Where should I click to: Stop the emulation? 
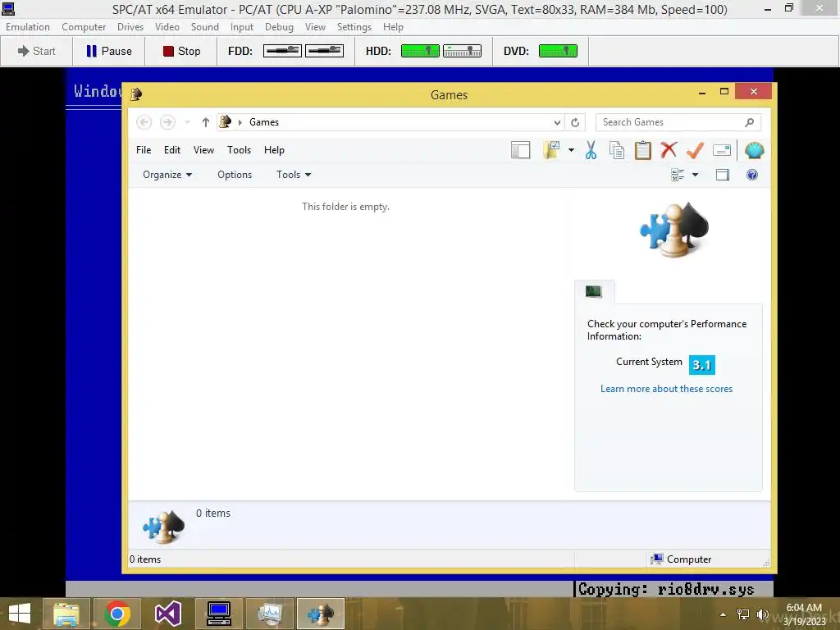pyautogui.click(x=181, y=51)
